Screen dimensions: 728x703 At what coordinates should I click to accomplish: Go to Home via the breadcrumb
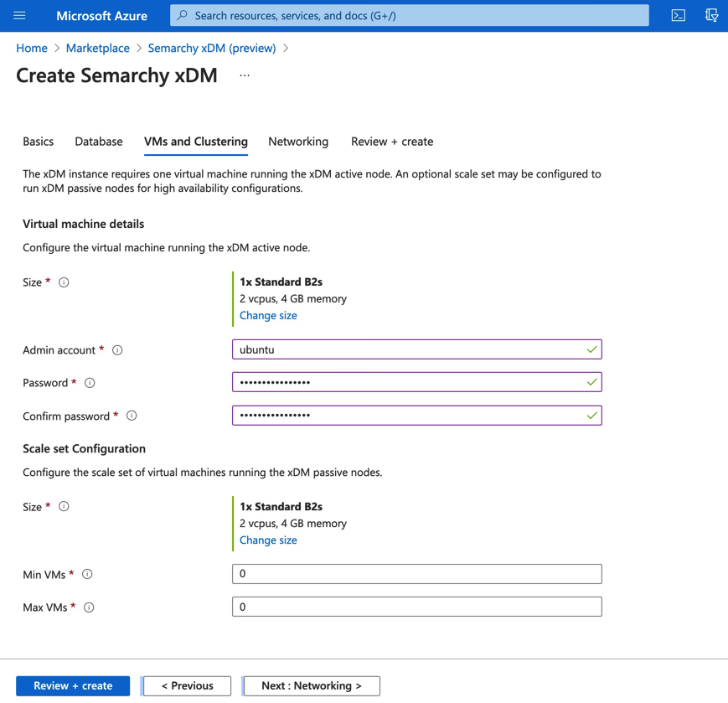[31, 48]
